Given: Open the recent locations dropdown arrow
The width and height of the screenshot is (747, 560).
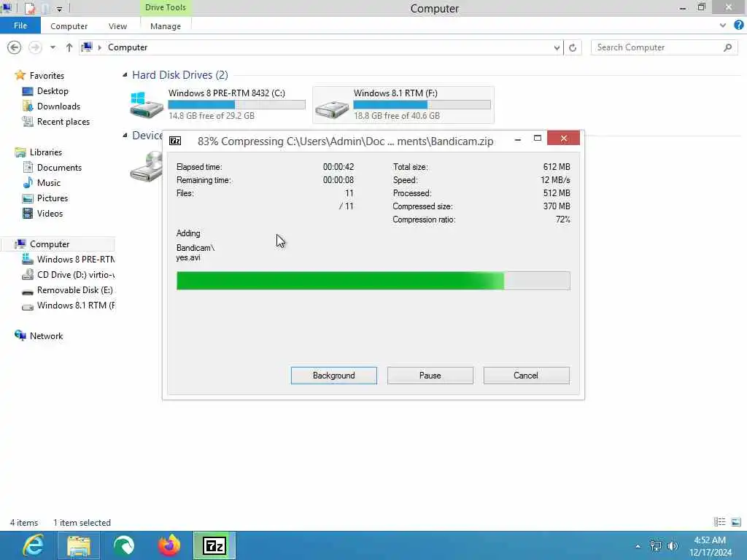Looking at the screenshot, I should [x=53, y=47].
